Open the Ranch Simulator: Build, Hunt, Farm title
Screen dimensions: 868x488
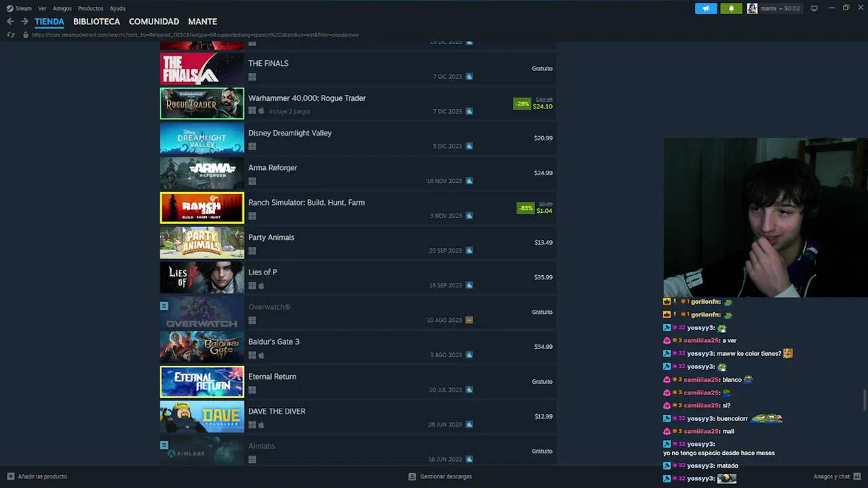pos(307,203)
